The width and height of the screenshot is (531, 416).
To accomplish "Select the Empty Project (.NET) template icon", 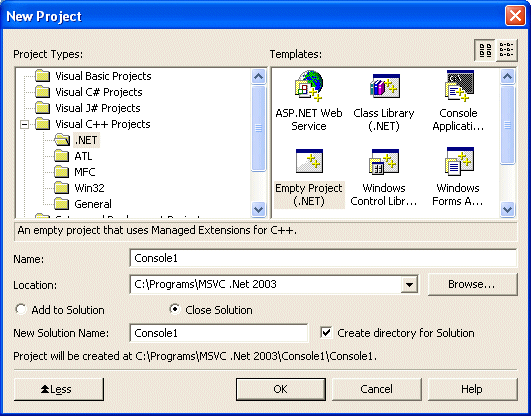I will click(309, 161).
